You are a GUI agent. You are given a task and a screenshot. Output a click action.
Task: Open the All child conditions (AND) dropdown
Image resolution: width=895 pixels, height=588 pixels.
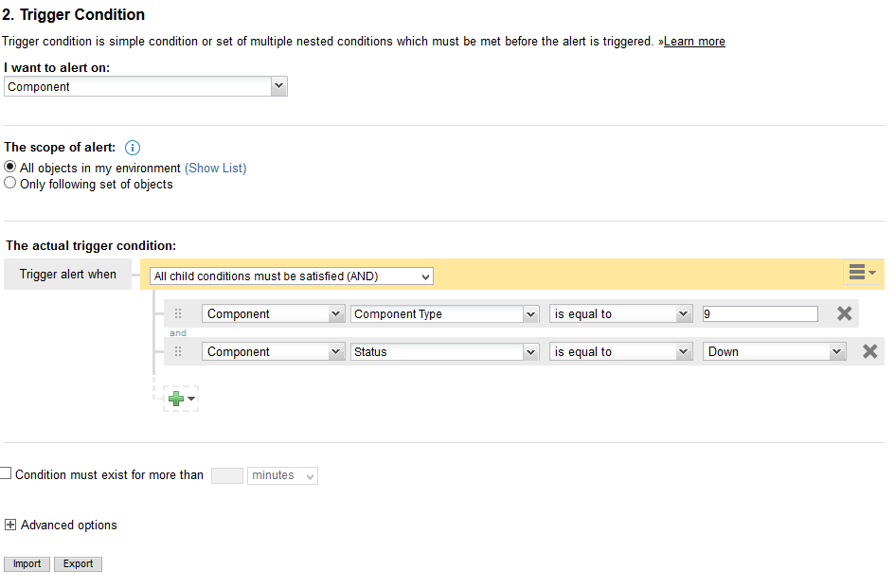click(291, 276)
